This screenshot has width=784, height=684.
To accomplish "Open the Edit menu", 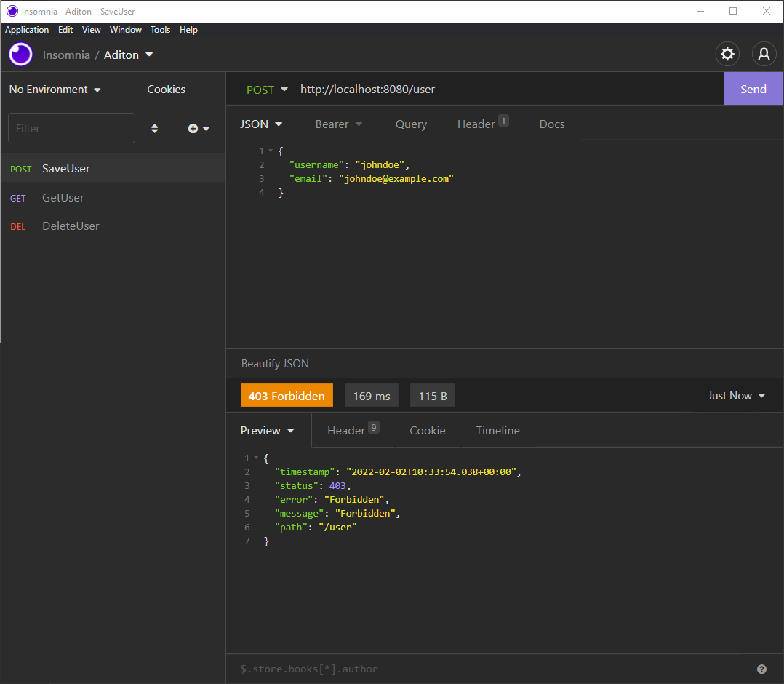I will pyautogui.click(x=65, y=30).
